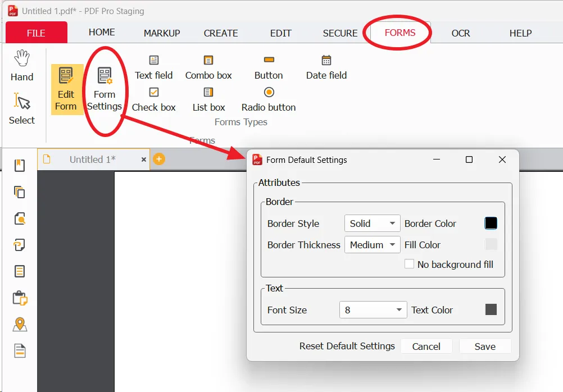Image resolution: width=563 pixels, height=392 pixels.
Task: Pick the Border Color swatch
Action: 491,224
